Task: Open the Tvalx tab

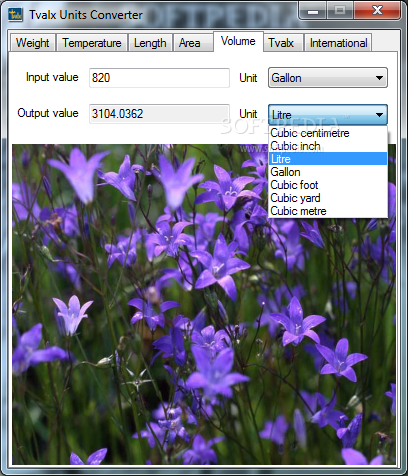Action: 283,43
